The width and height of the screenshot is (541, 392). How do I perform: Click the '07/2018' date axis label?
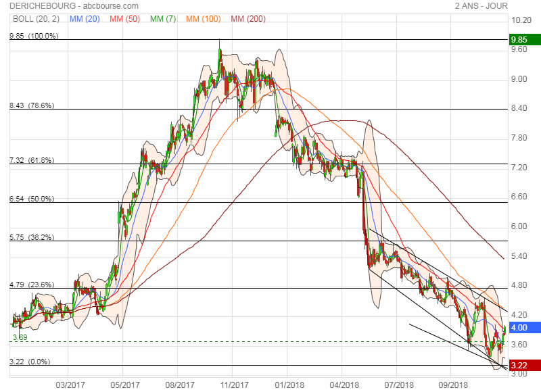[399, 385]
